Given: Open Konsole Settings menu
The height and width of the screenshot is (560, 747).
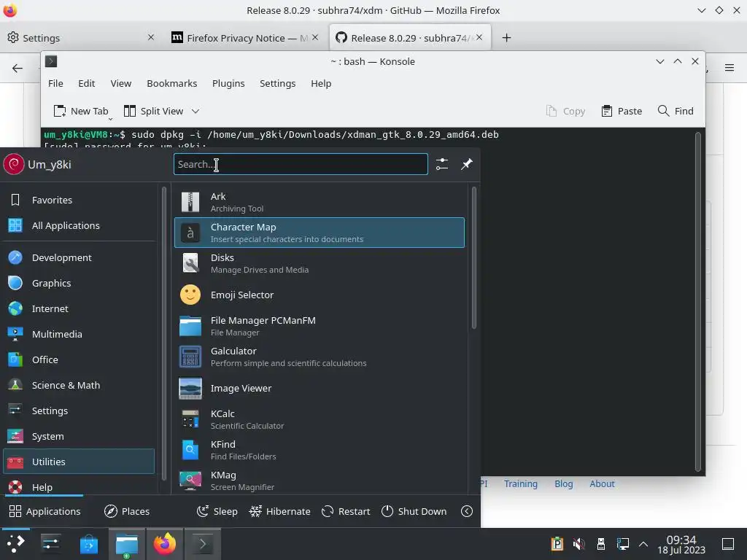Looking at the screenshot, I should point(277,83).
